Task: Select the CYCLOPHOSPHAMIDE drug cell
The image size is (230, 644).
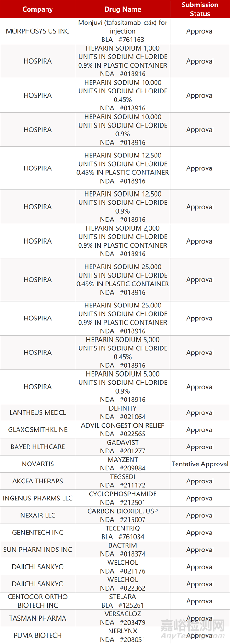Action: pyautogui.click(x=123, y=498)
